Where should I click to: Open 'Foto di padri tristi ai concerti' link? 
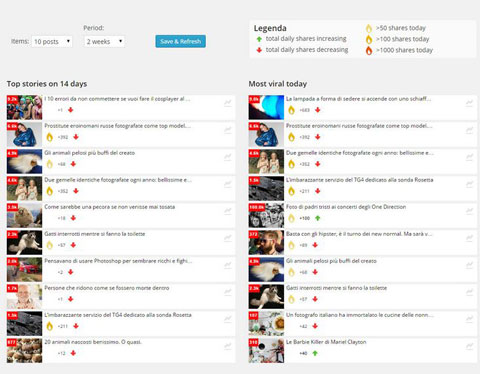tap(346, 207)
